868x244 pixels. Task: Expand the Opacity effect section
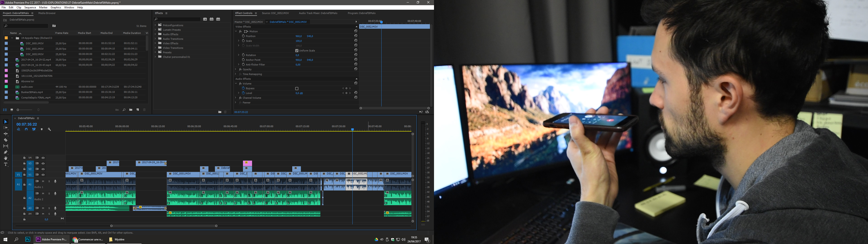(236, 69)
